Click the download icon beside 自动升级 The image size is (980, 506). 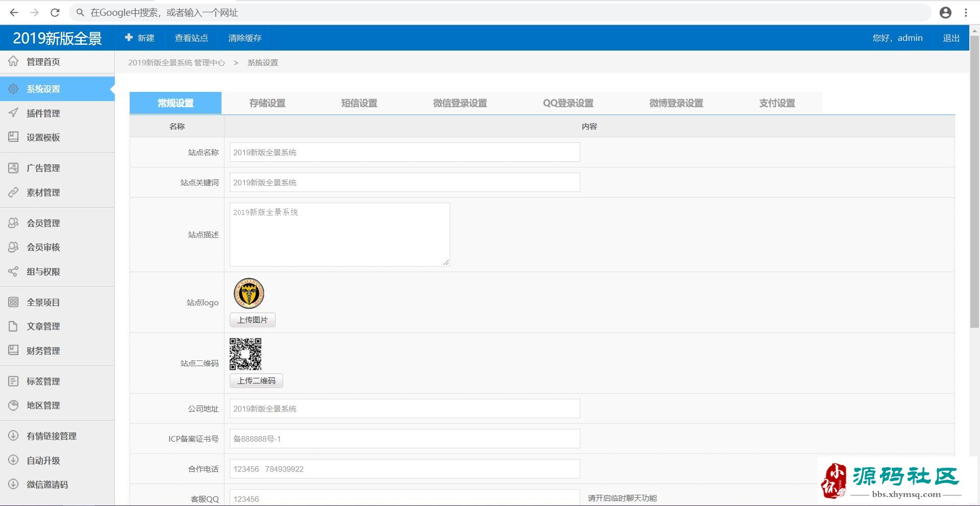13,460
